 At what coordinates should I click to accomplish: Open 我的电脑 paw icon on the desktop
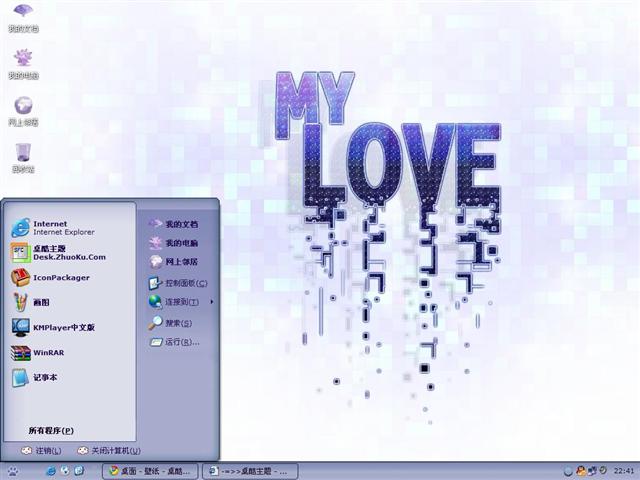tap(23, 64)
